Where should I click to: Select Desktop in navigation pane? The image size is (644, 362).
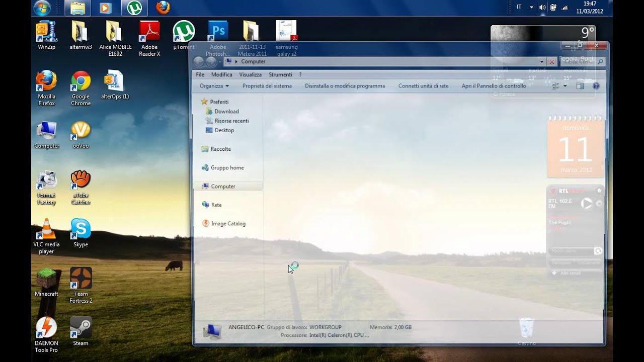coord(220,130)
